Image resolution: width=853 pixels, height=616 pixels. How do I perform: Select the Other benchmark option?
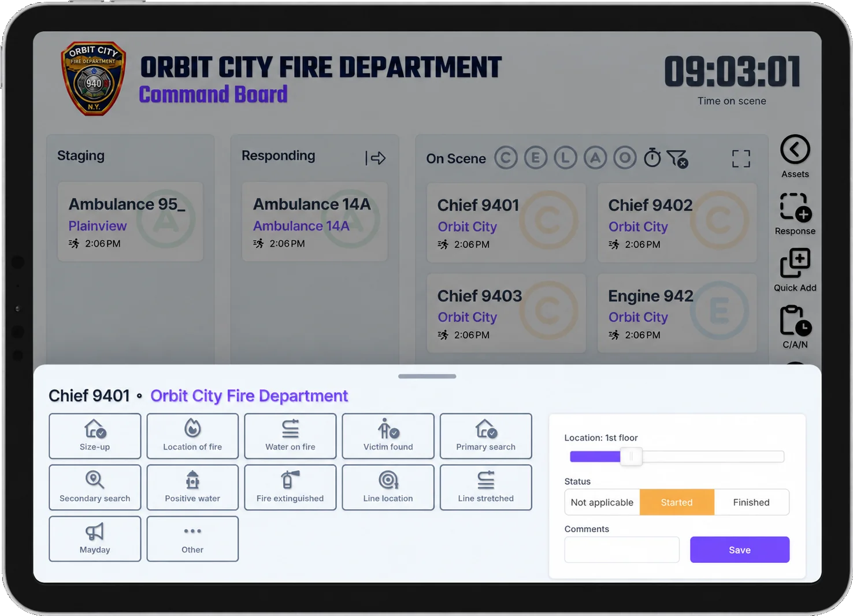tap(192, 539)
